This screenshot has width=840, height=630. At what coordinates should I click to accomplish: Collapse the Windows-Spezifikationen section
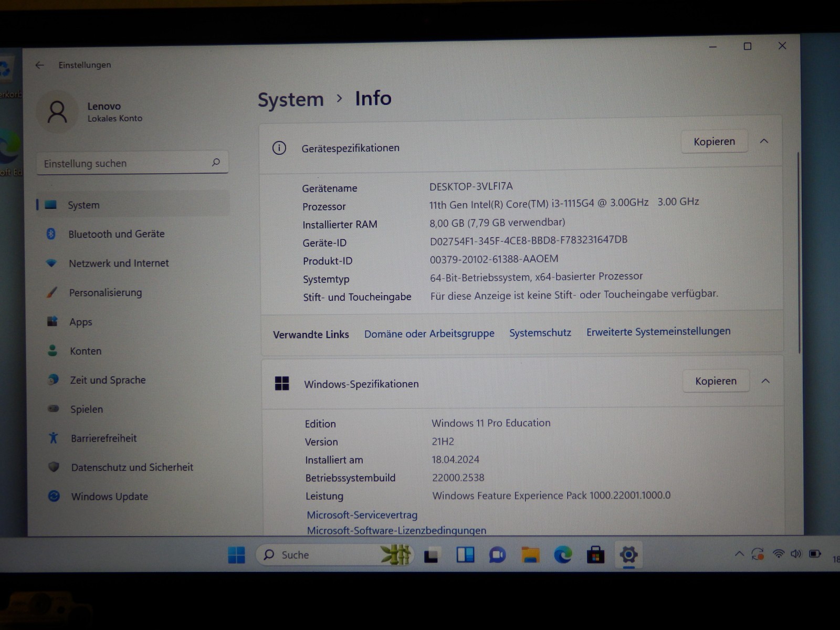point(765,381)
